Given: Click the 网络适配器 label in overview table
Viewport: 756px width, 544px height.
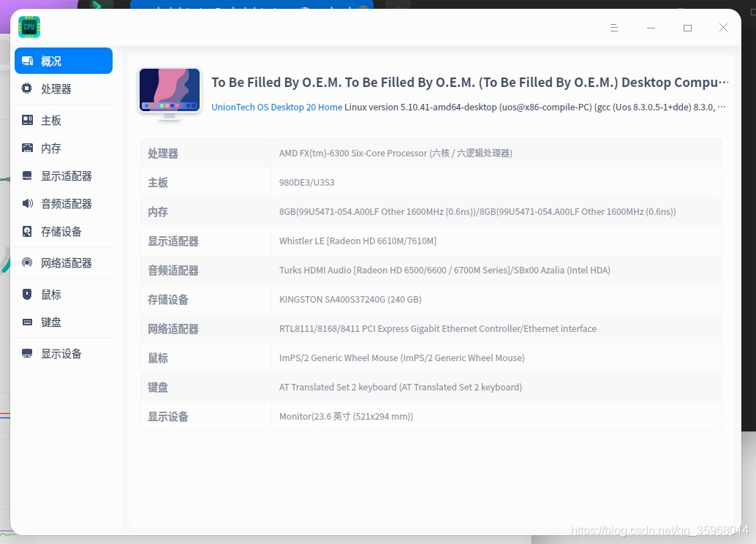Looking at the screenshot, I should click(x=173, y=329).
